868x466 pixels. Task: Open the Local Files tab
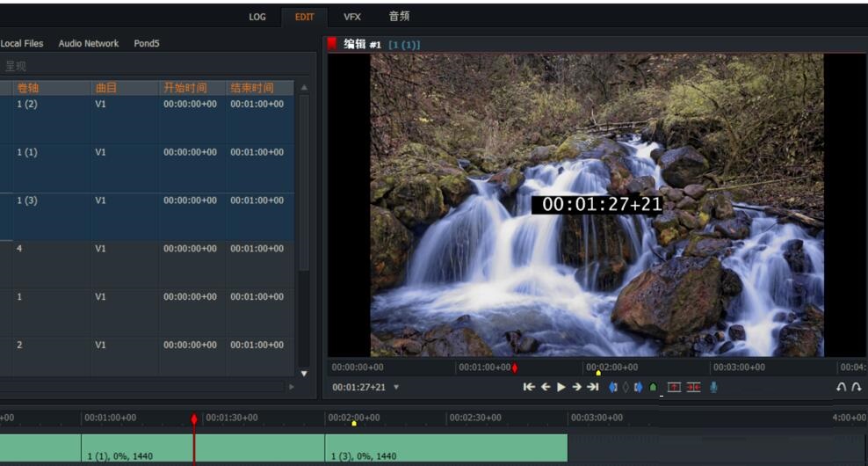(x=22, y=43)
